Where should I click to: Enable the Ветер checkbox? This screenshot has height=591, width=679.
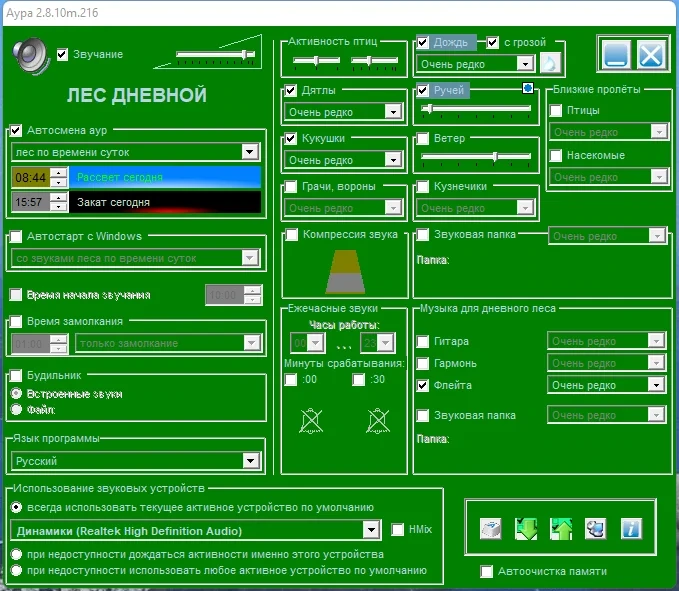[x=423, y=139]
